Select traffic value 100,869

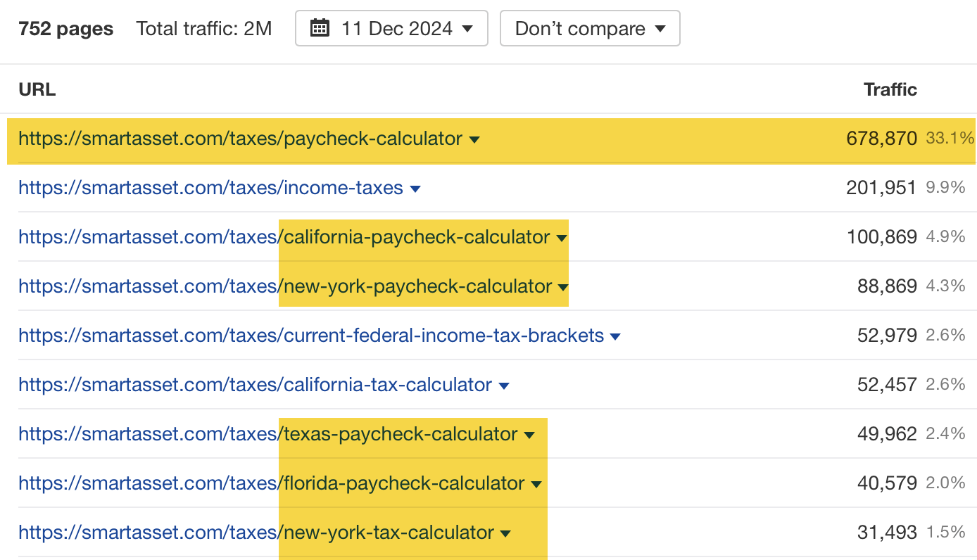click(881, 237)
